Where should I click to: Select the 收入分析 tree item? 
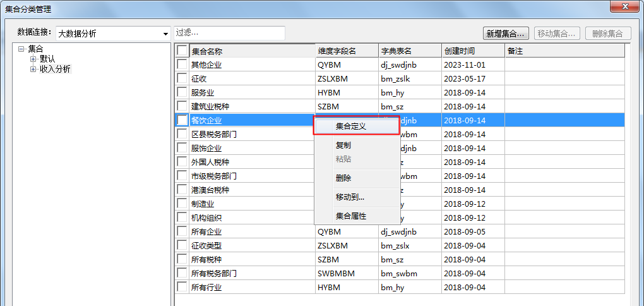click(55, 69)
